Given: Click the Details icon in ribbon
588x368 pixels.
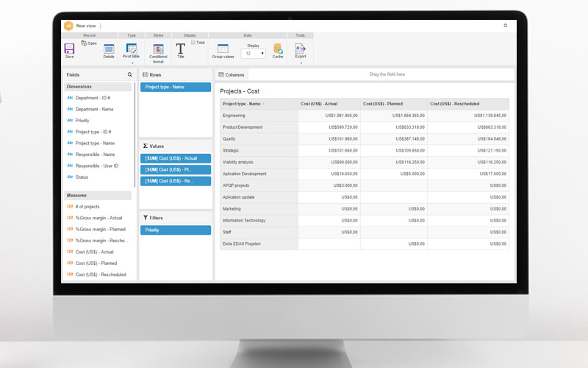Looking at the screenshot, I should (108, 49).
